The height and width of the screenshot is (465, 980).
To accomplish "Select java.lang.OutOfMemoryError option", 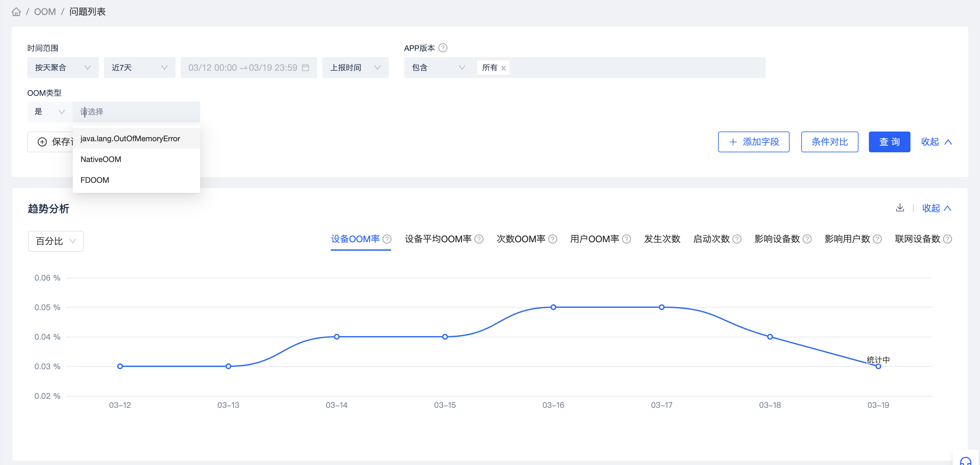I will click(136, 138).
